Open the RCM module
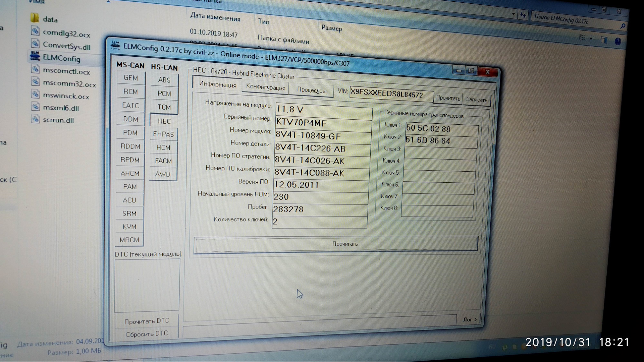644x362 pixels. tap(131, 92)
